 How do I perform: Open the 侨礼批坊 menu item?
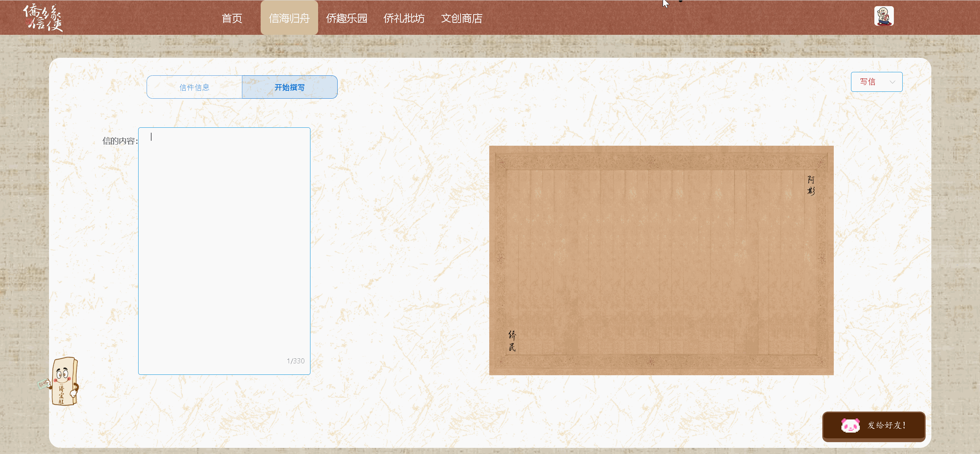tap(404, 18)
